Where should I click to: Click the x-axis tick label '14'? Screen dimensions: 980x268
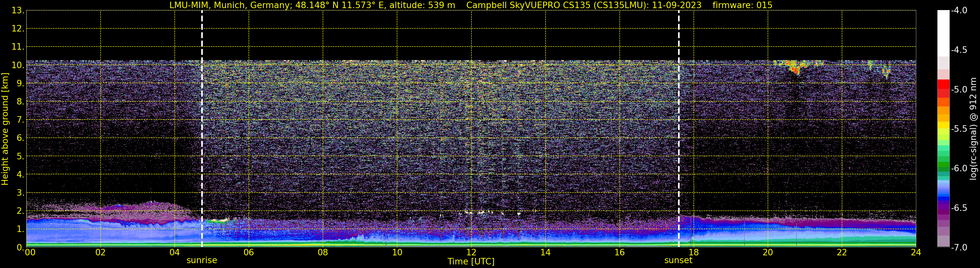coord(545,252)
